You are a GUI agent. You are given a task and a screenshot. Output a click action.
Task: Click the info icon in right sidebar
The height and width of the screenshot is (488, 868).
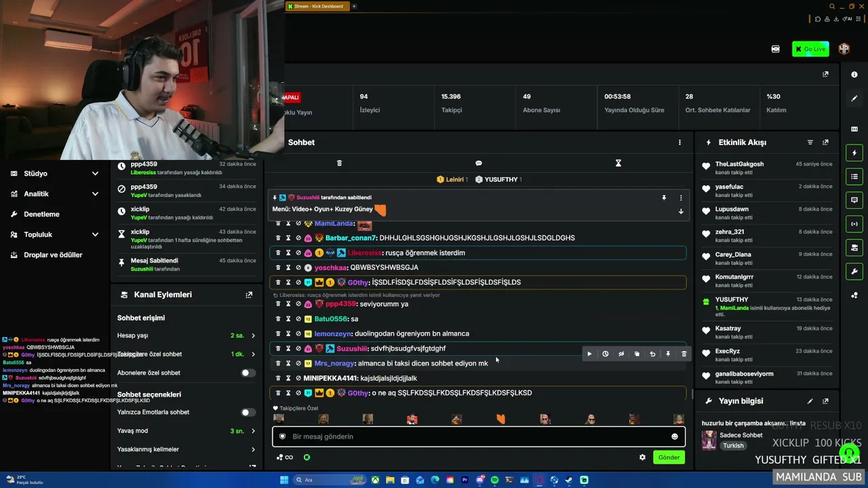pos(854,75)
